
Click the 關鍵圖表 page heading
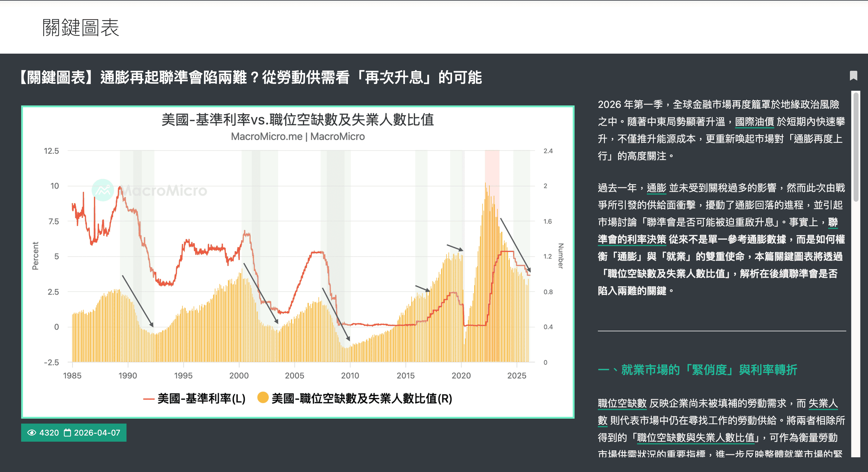[81, 27]
